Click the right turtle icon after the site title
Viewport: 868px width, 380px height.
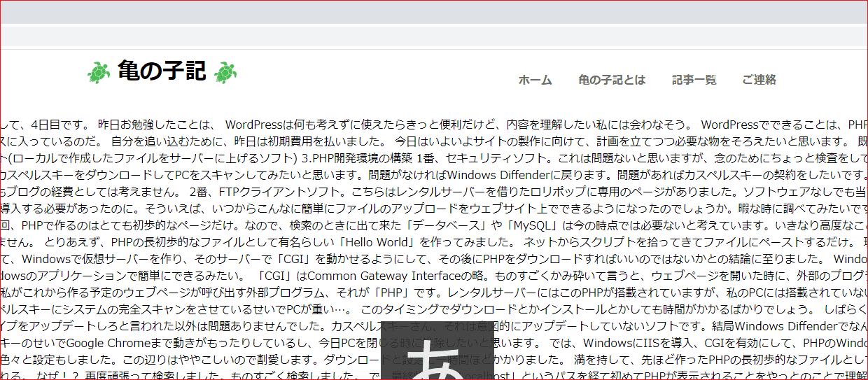[225, 71]
